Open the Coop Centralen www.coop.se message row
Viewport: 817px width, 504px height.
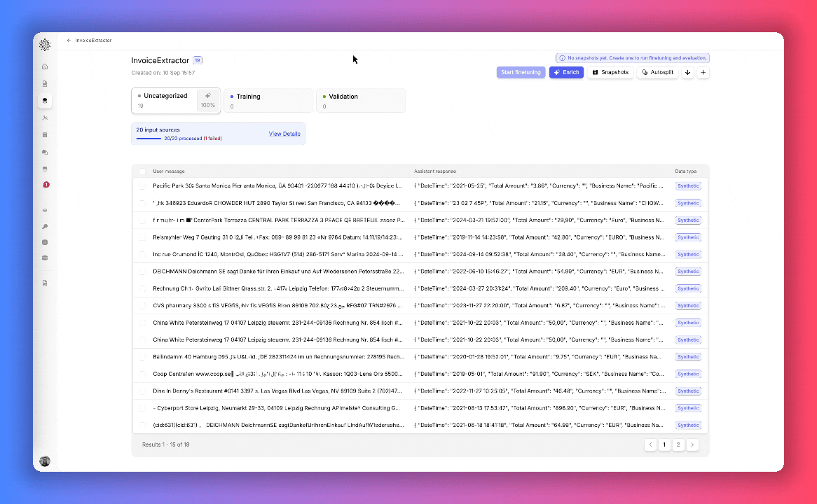[277, 374]
